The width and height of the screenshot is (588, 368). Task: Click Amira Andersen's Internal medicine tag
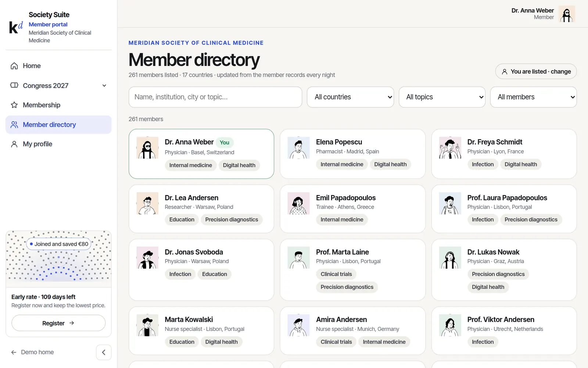pos(384,342)
